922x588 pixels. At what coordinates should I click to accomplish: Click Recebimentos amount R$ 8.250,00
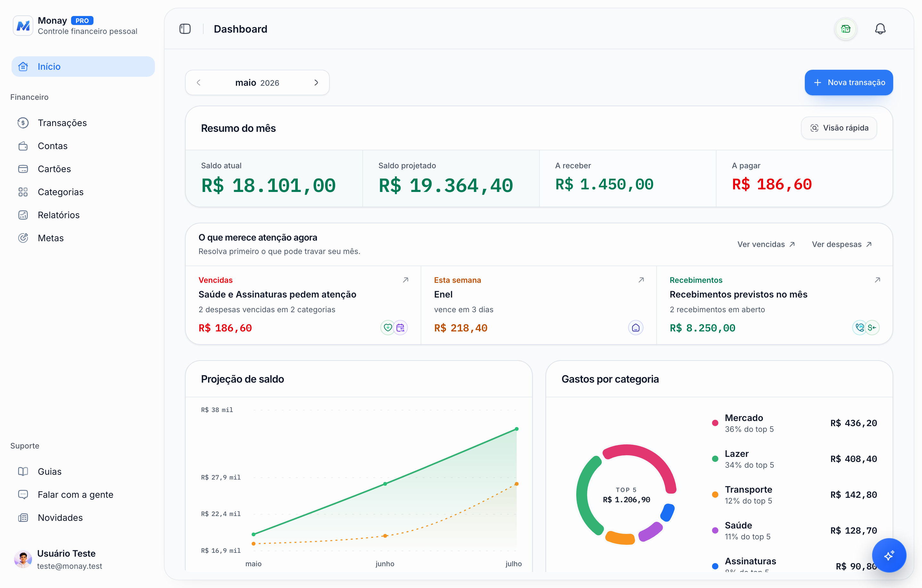pyautogui.click(x=702, y=328)
